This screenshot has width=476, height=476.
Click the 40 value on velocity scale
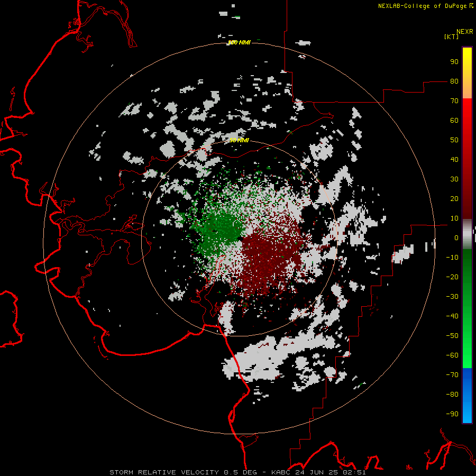click(x=454, y=159)
